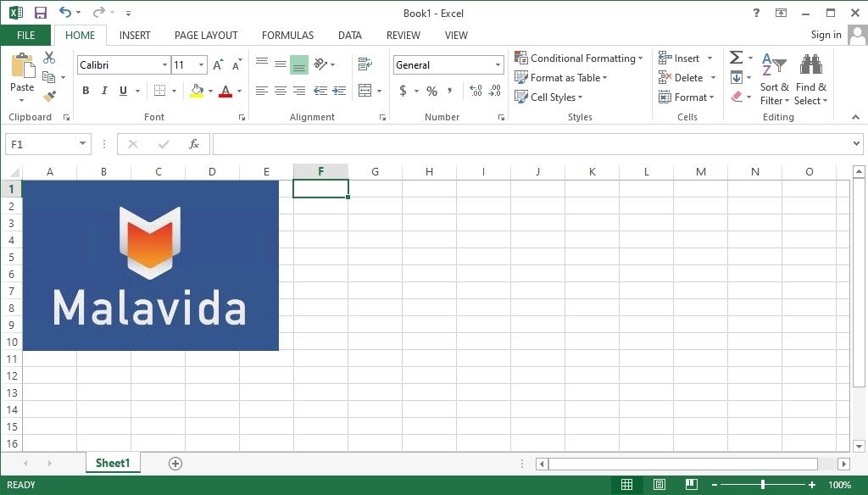
Task: Toggle Bottom Align, currently highlighted
Action: [x=299, y=64]
